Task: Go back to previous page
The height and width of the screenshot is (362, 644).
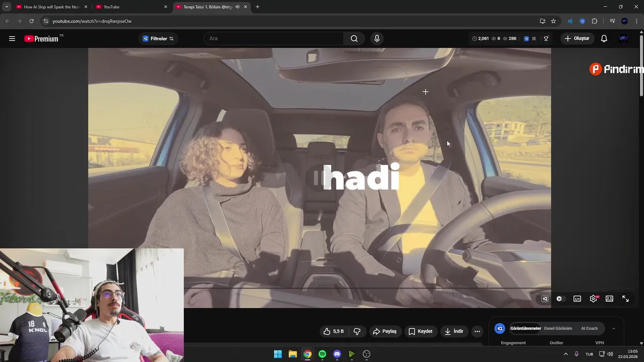Action: [x=7, y=21]
